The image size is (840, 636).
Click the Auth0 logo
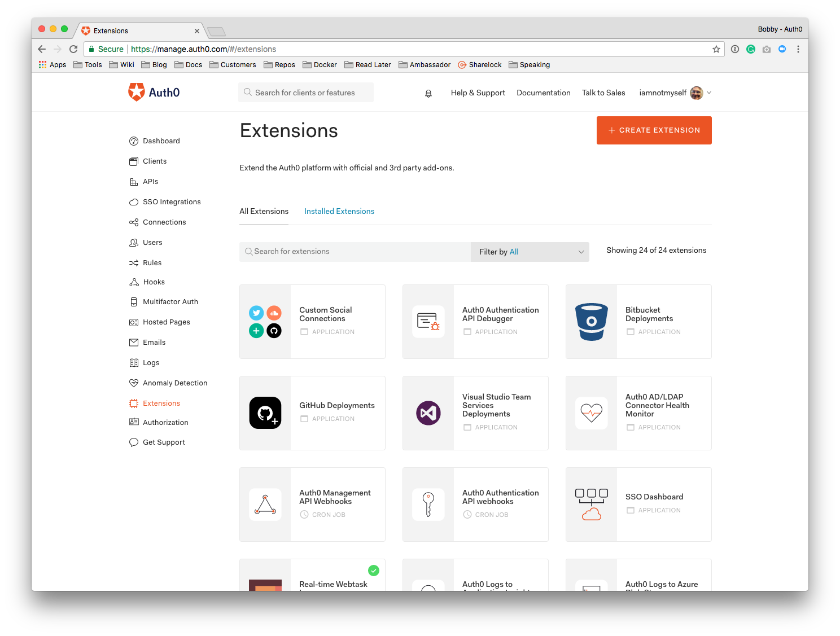[154, 93]
